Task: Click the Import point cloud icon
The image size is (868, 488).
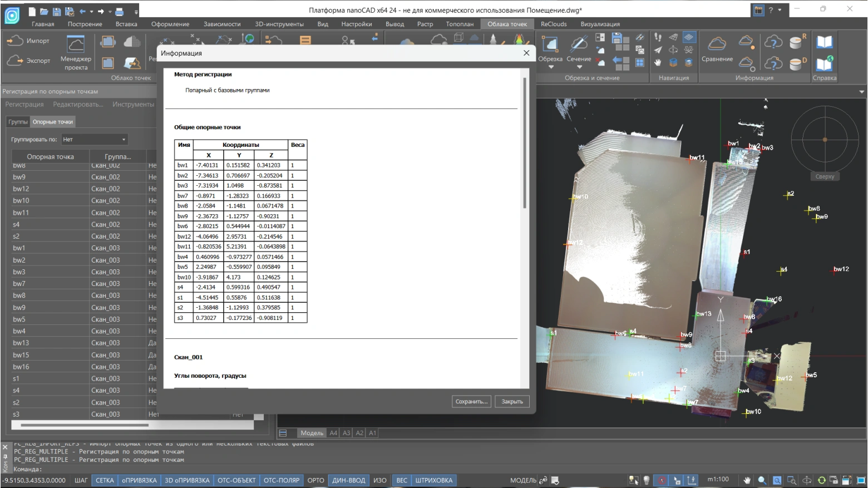Action: [x=15, y=41]
